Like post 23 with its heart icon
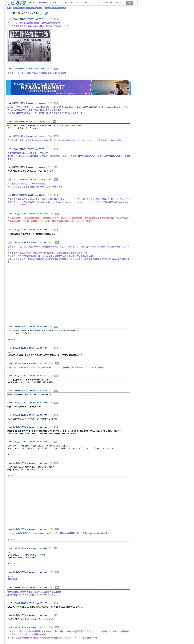Viewport: 194px width, 644px height. 50,529
